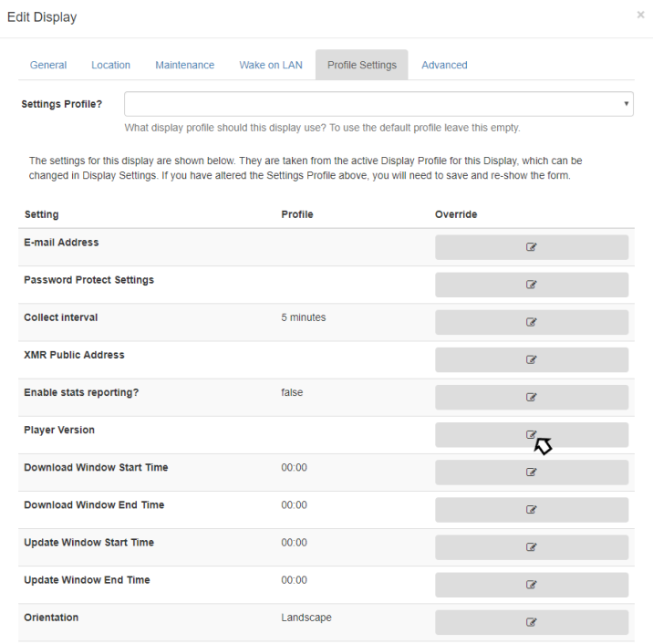Switch to the General tab
The width and height of the screenshot is (653, 644).
(x=48, y=65)
